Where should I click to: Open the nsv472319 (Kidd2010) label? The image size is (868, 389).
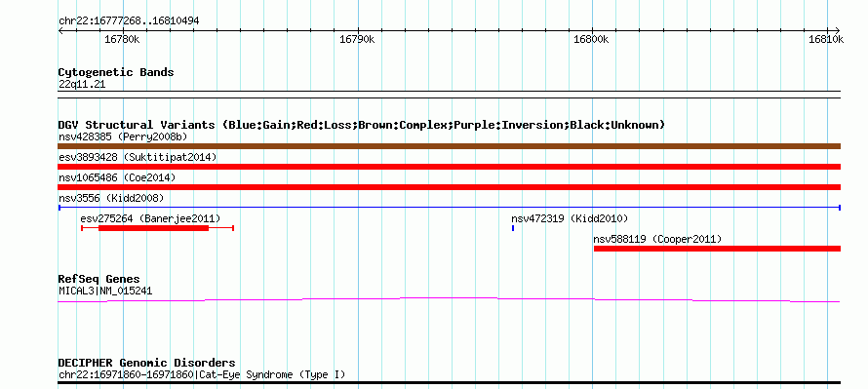coord(570,218)
